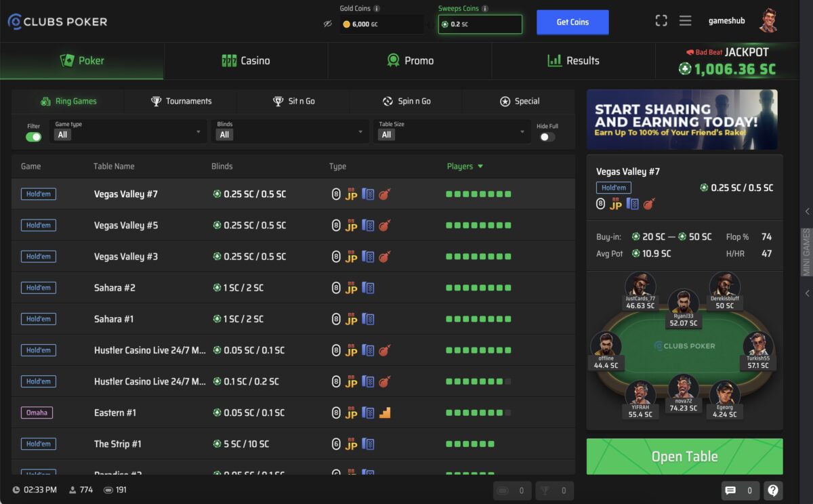Click the Gold Coins info icon
Screen dimensions: 813x504
[377, 9]
